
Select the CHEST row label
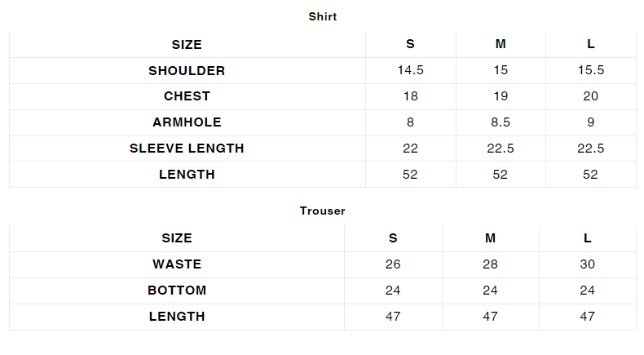[x=187, y=96]
